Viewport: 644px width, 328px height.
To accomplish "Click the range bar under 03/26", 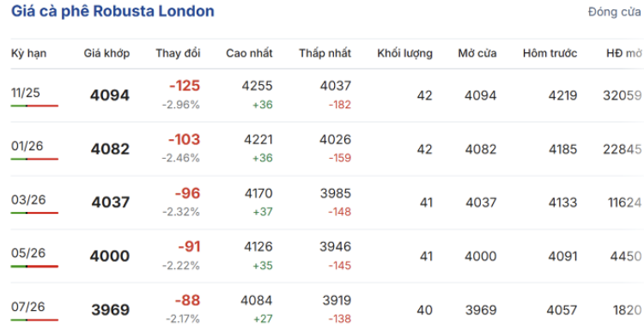I will point(34,213).
